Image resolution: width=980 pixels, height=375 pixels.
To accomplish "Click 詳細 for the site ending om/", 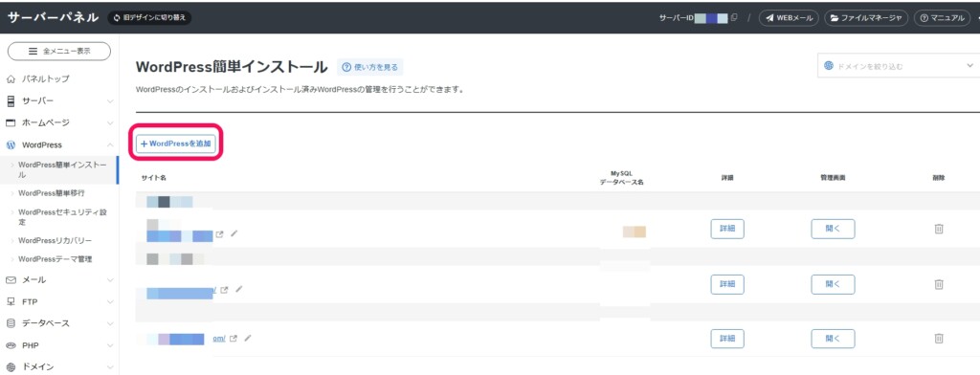I will point(727,339).
